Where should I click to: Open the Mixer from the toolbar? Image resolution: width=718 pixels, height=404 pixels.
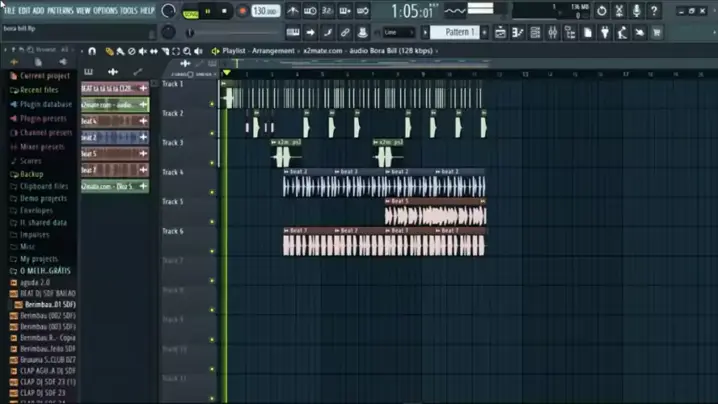click(x=553, y=33)
